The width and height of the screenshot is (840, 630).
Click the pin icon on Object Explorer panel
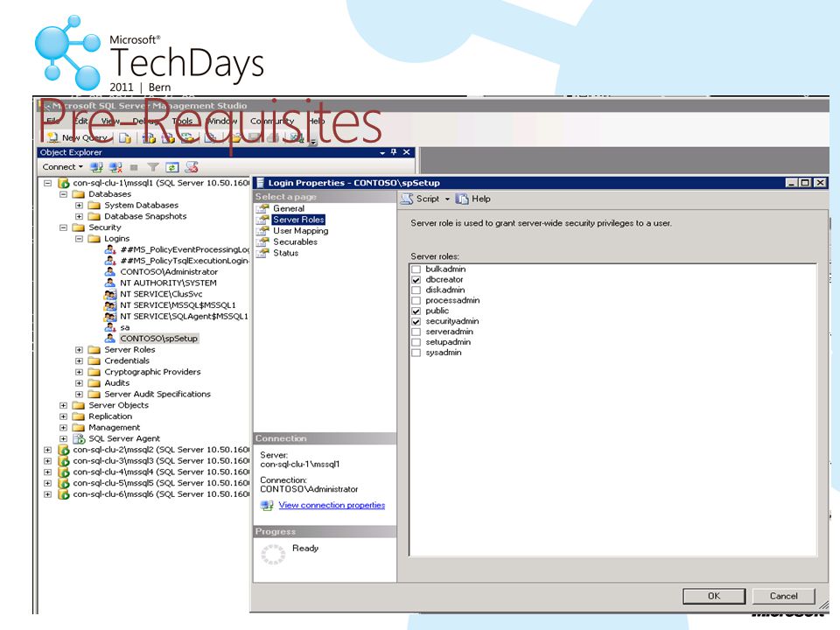(x=394, y=152)
